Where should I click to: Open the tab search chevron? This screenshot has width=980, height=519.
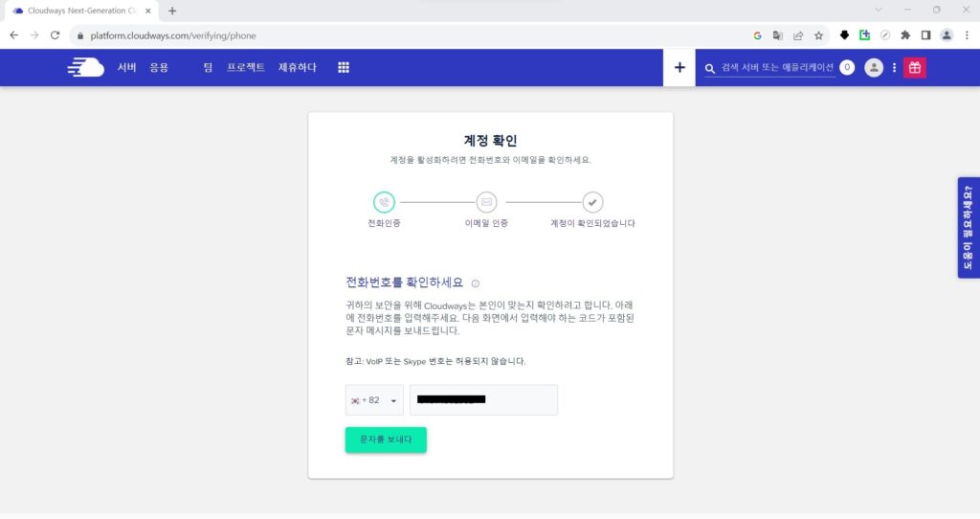coord(879,10)
